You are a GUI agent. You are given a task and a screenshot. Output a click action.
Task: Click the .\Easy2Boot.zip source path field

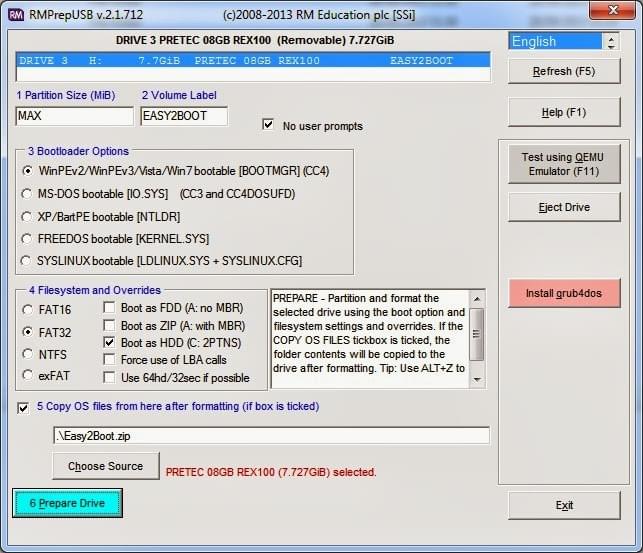tap(271, 436)
